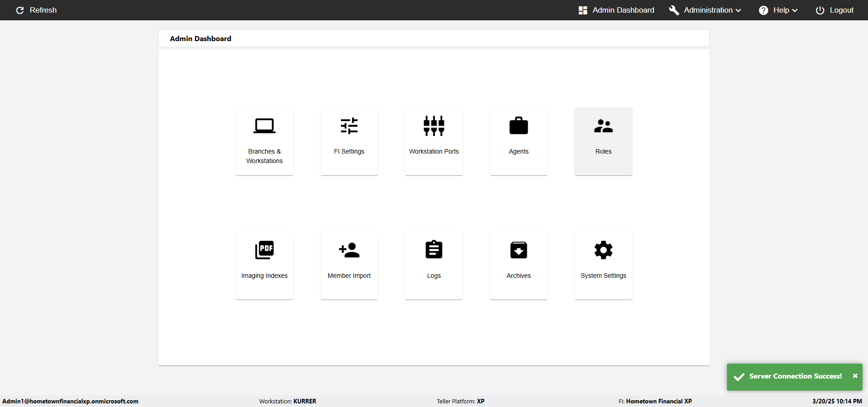The width and height of the screenshot is (868, 407).
Task: Click the FI Hometown Financial XP status entry
Action: (x=655, y=401)
